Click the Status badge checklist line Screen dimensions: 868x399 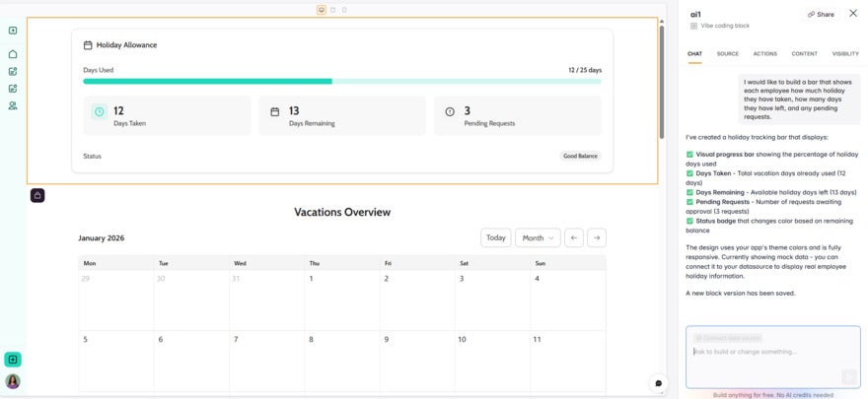coord(769,226)
